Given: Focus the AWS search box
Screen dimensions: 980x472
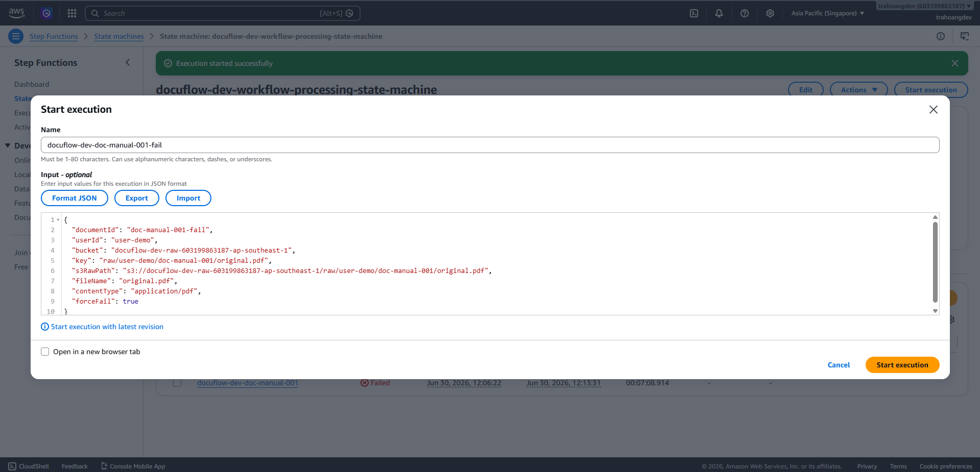Looking at the screenshot, I should (x=223, y=13).
